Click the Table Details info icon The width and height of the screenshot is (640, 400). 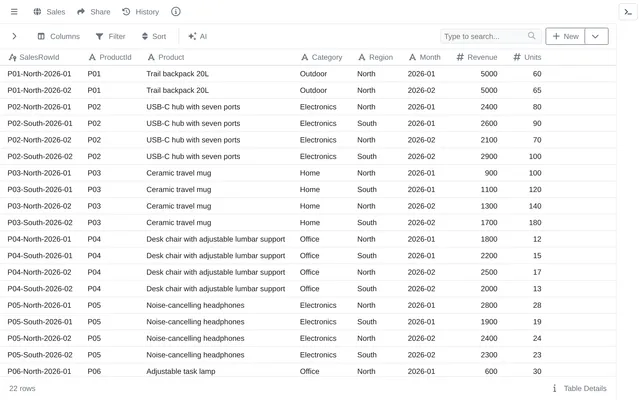coord(554,388)
